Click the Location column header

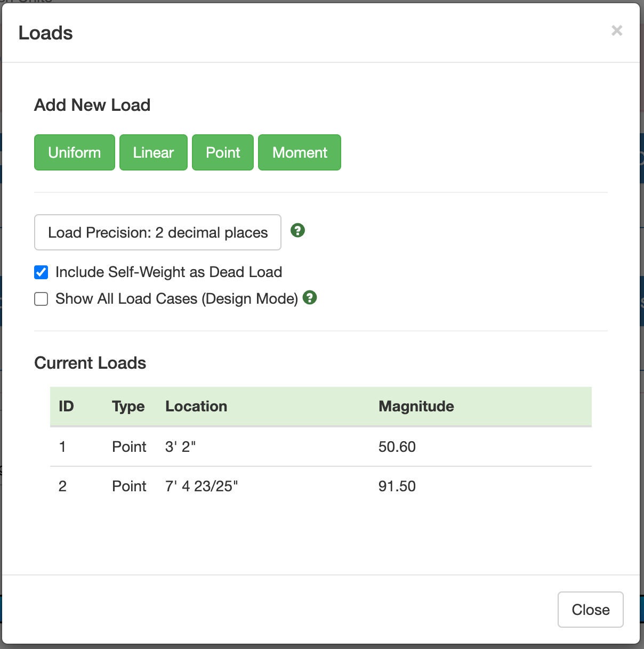tap(196, 406)
